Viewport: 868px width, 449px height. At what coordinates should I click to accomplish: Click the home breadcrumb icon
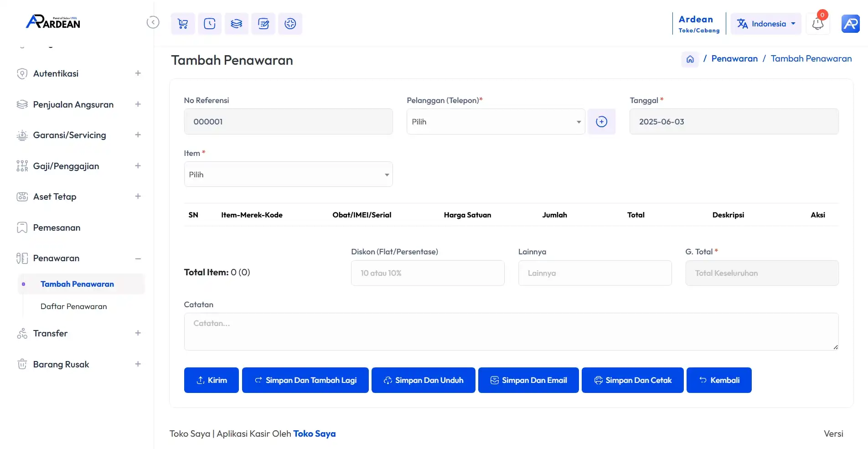[690, 59]
